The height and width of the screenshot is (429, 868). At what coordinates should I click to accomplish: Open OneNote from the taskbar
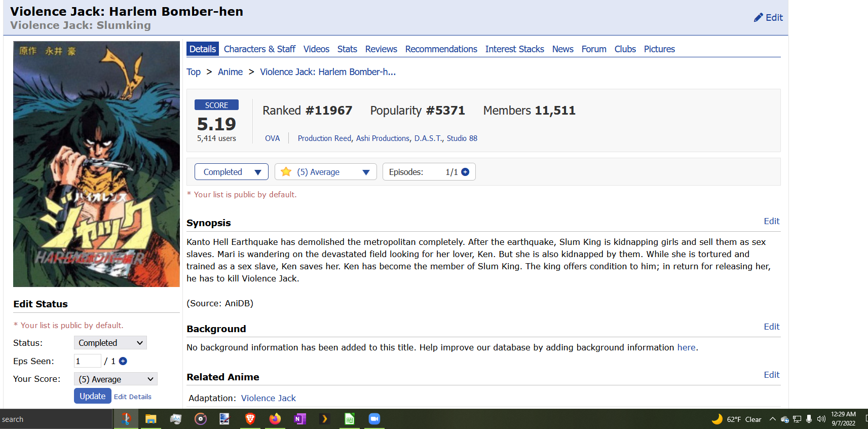tap(299, 419)
